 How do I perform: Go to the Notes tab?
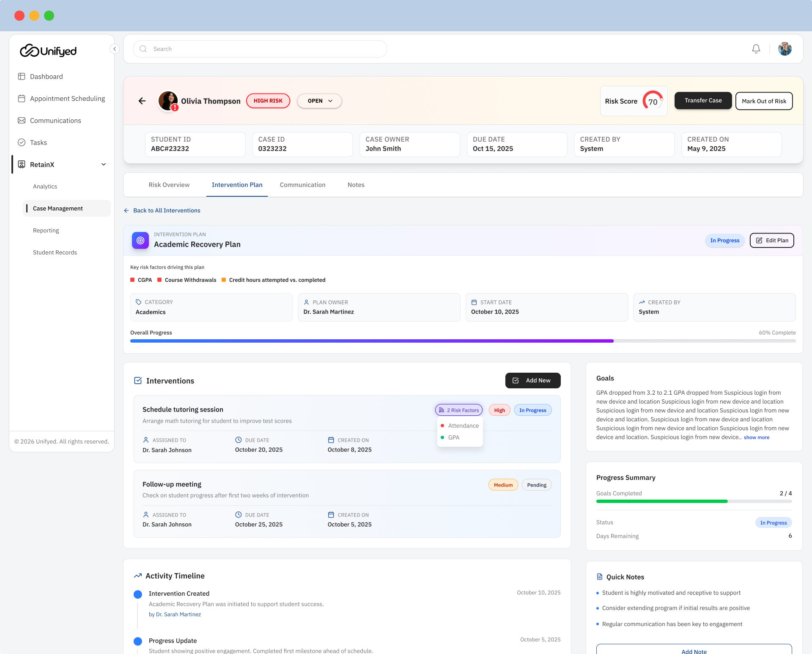pyautogui.click(x=356, y=185)
